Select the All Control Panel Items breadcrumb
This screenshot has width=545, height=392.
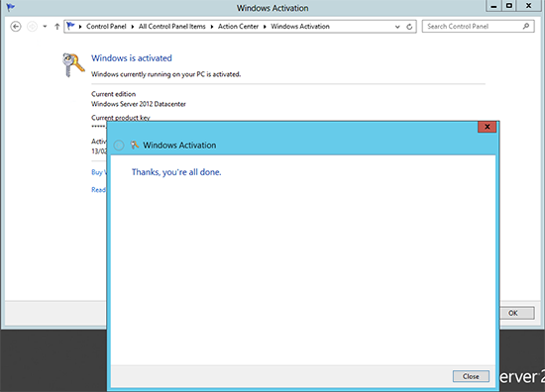pos(172,27)
